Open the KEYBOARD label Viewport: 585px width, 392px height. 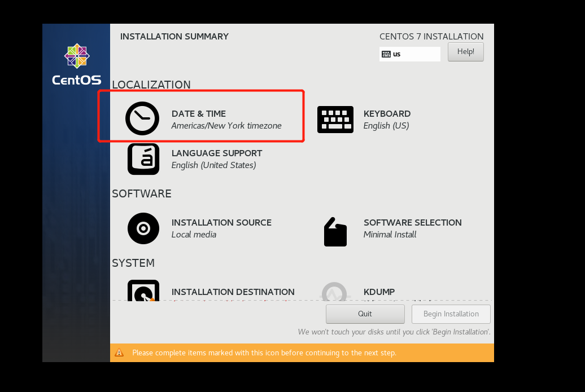coord(387,113)
